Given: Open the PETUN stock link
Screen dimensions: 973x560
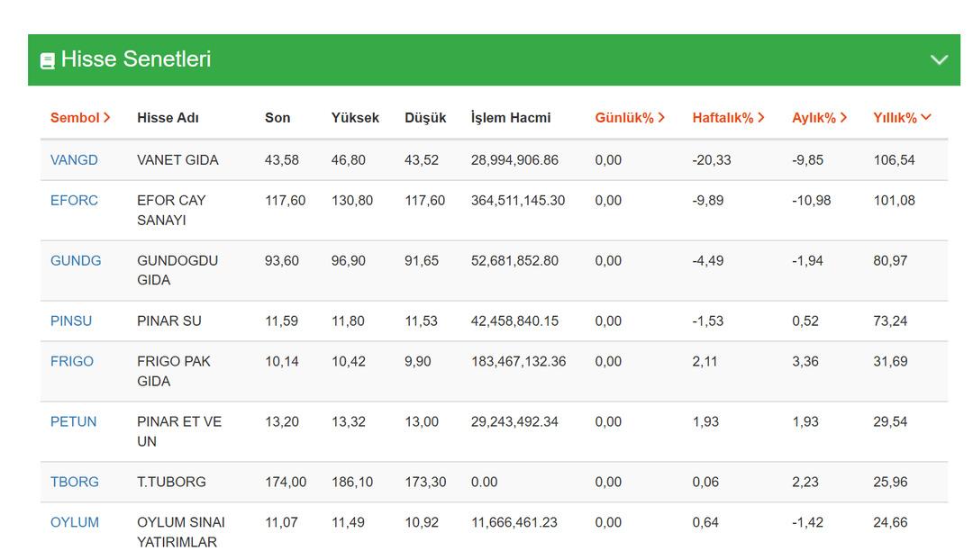Looking at the screenshot, I should [73, 422].
